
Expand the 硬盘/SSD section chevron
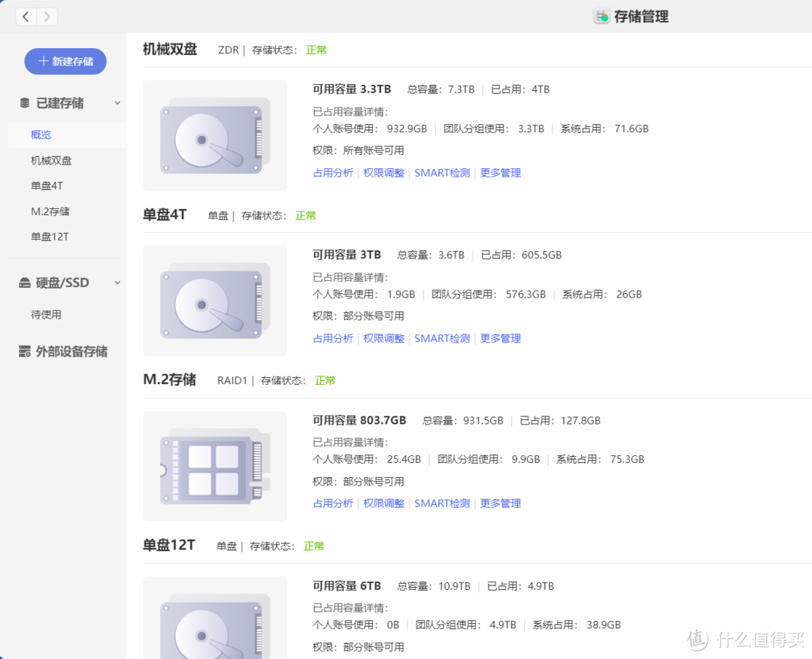click(117, 282)
